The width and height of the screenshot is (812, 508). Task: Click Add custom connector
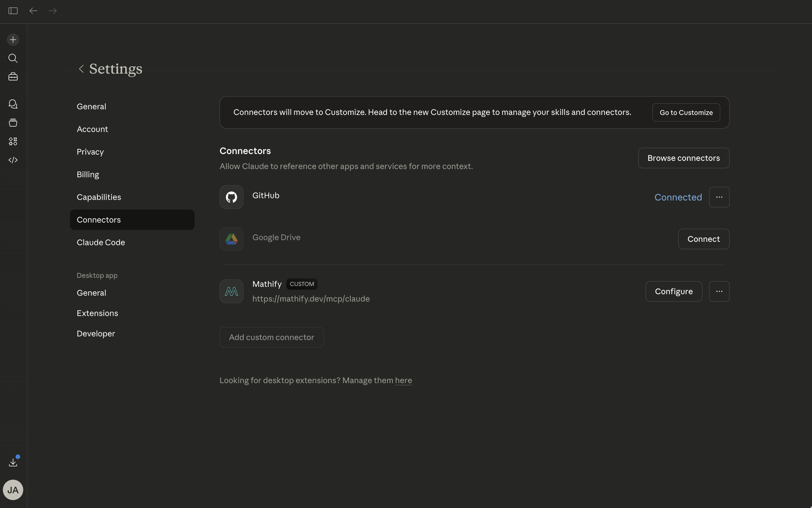[271, 337]
